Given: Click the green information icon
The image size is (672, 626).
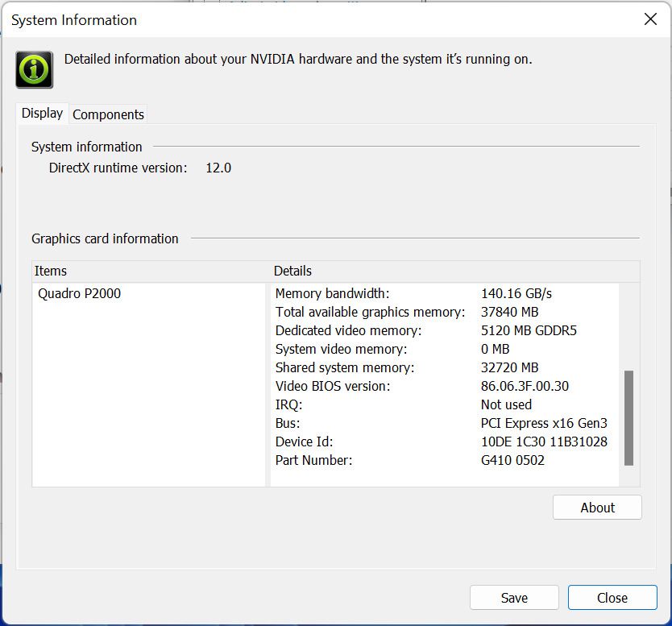Looking at the screenshot, I should pos(35,69).
